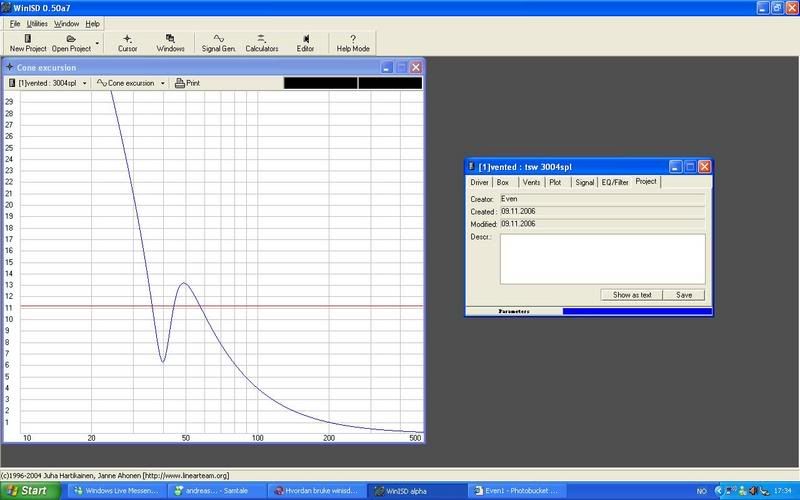Open the Utilities menu
The width and height of the screenshot is (800, 500).
37,22
